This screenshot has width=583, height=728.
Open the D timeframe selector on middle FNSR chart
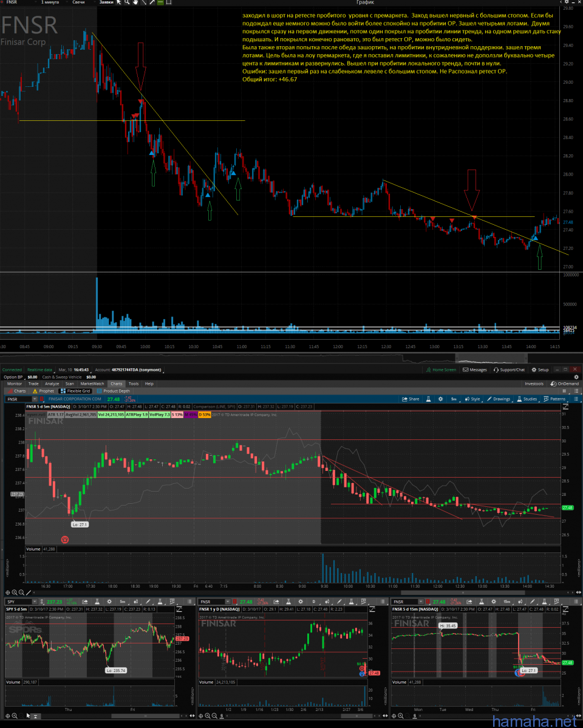coord(314,602)
